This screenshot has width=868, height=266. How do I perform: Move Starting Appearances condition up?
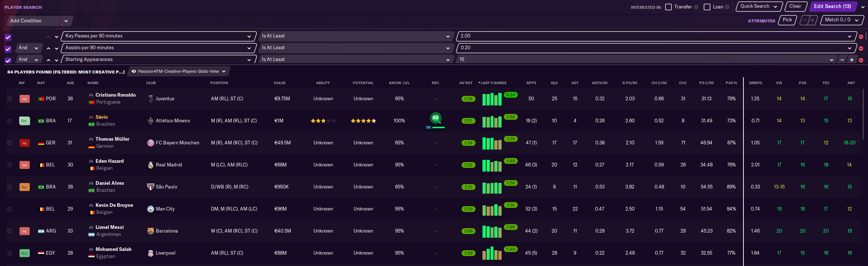click(49, 60)
